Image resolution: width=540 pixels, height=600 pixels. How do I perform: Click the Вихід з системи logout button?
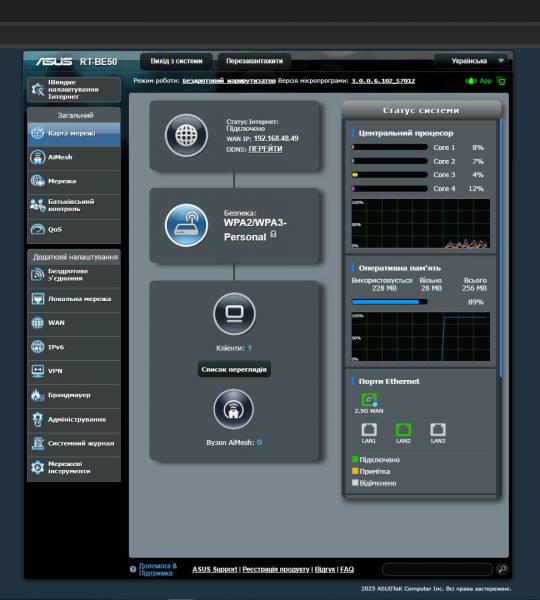pyautogui.click(x=176, y=61)
